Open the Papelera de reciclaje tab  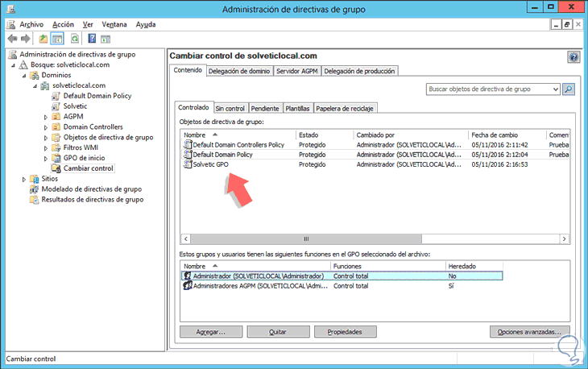(345, 109)
